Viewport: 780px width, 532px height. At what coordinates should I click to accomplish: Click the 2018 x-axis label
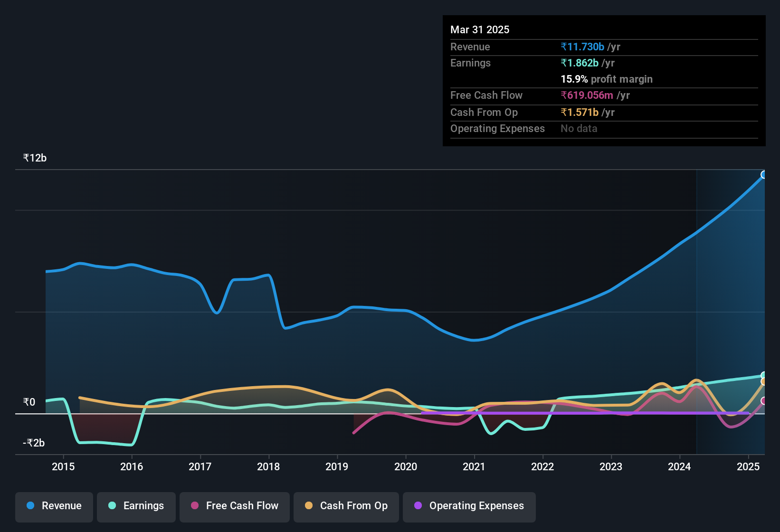(x=268, y=466)
